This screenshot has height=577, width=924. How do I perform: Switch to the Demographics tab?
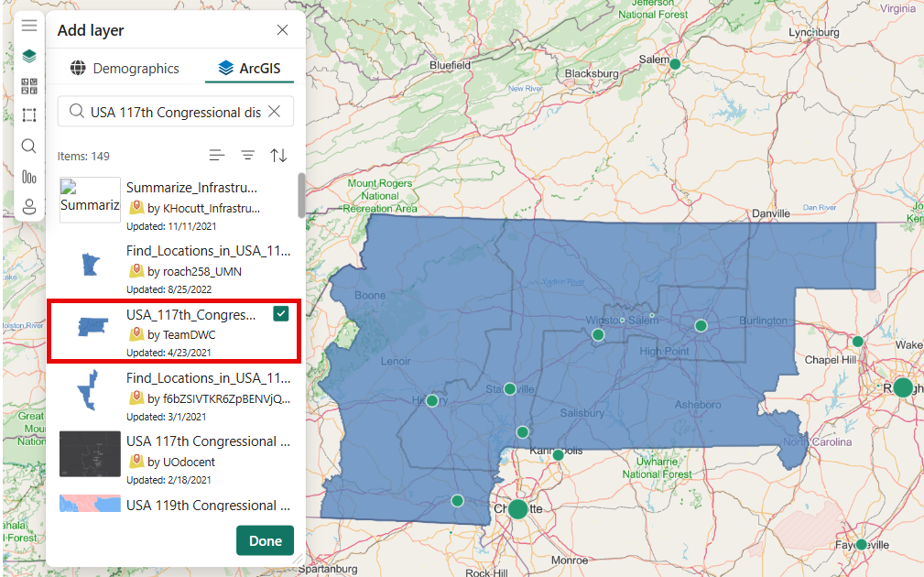[x=124, y=68]
